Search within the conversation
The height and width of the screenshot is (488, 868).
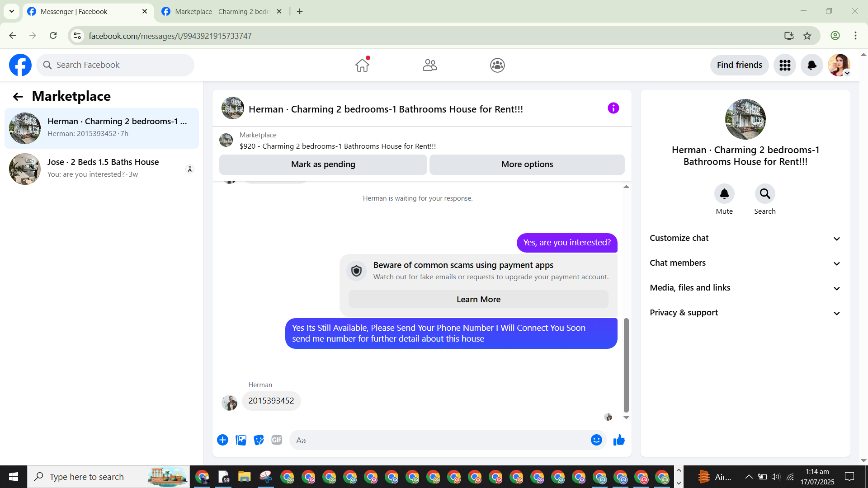[x=765, y=193]
